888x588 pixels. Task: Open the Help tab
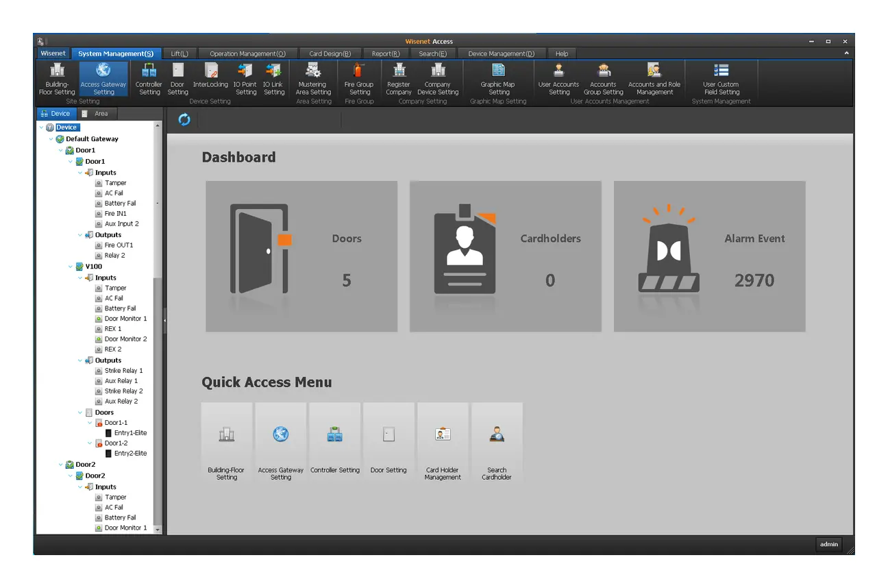(x=562, y=53)
